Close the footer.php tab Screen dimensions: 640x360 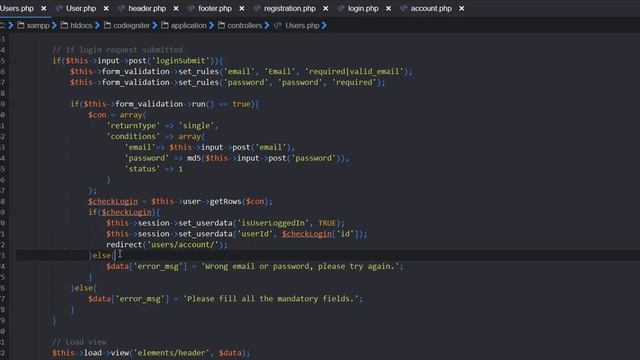(x=242, y=8)
